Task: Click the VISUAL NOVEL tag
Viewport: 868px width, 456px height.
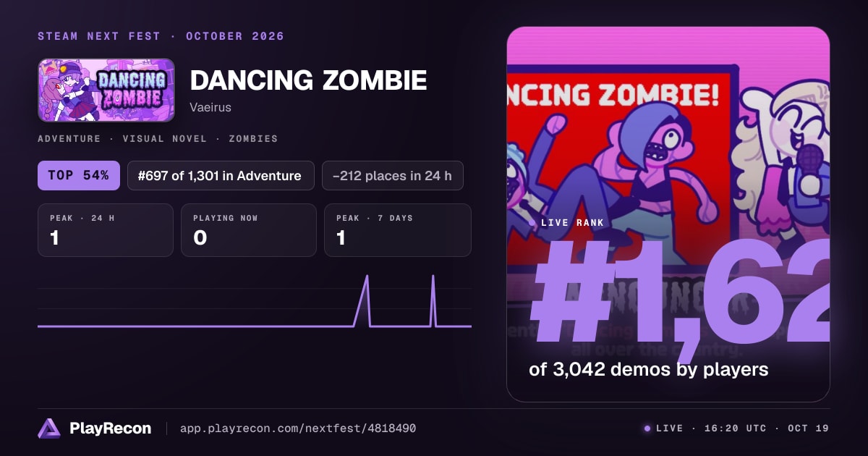Action: coord(165,138)
